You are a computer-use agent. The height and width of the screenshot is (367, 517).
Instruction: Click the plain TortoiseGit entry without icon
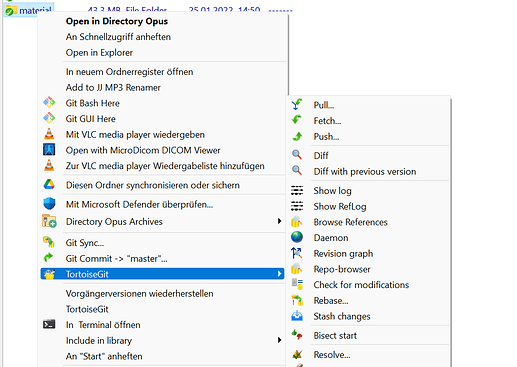point(87,309)
